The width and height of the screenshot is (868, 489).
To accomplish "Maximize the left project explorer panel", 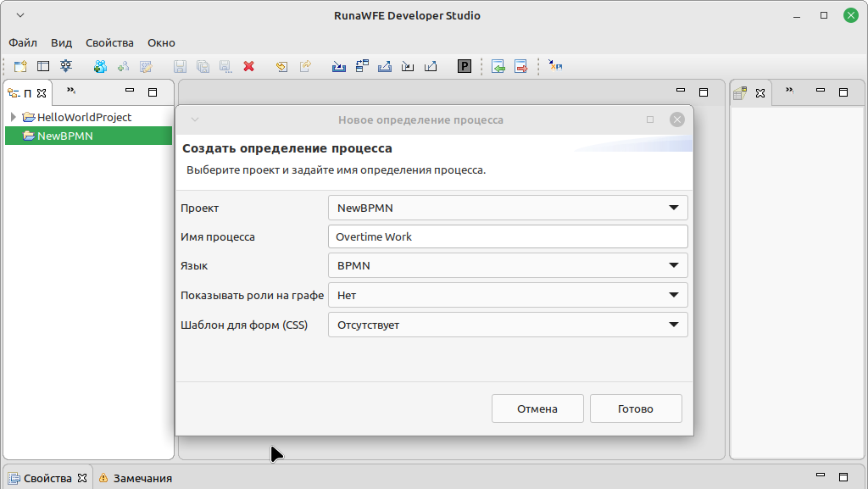I will tap(153, 92).
